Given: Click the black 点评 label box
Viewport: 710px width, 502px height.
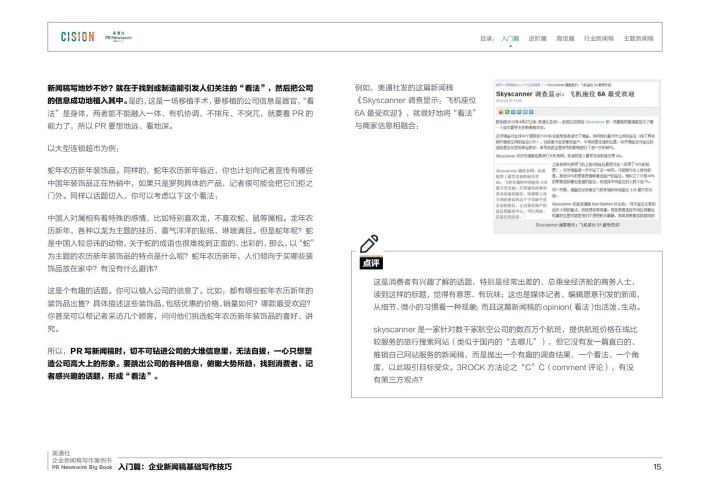Looking at the screenshot, I should tap(370, 263).
